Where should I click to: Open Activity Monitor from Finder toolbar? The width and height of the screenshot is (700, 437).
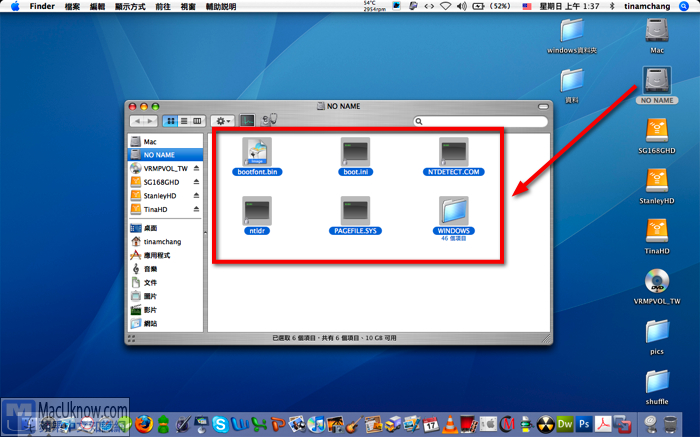247,121
